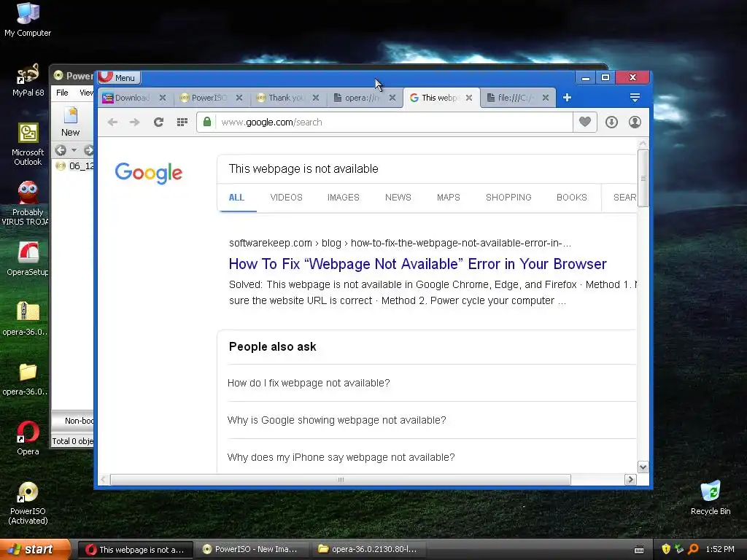Open File menu in PowerISO window
The height and width of the screenshot is (560, 747).
pos(63,93)
